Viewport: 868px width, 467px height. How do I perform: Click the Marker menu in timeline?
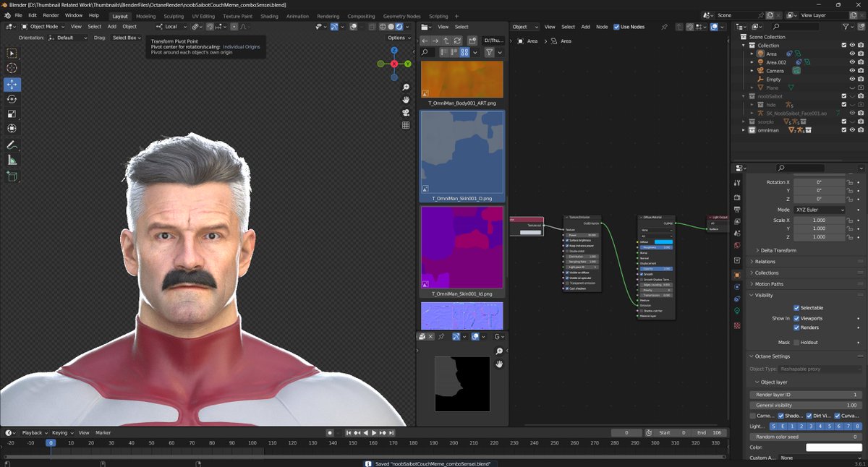click(x=103, y=433)
